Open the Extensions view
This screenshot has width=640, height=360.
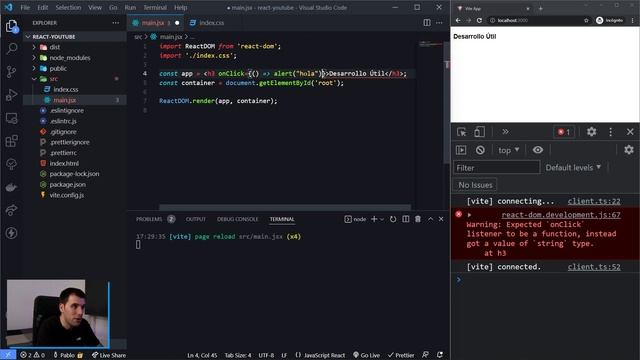click(x=11, y=141)
